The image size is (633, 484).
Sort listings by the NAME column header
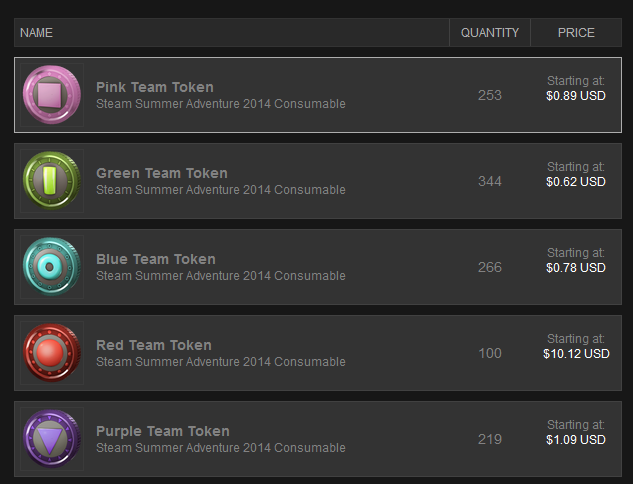[37, 33]
